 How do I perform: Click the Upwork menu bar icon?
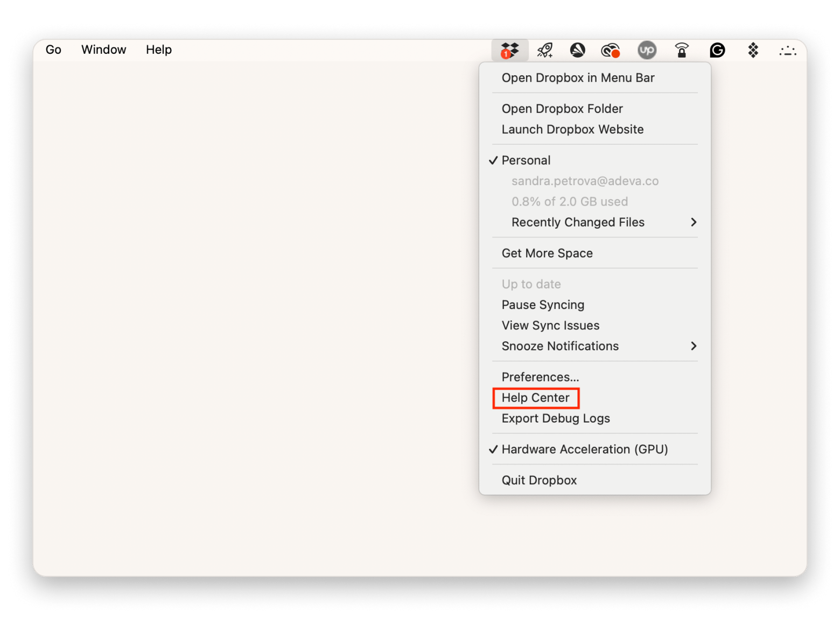pos(647,51)
